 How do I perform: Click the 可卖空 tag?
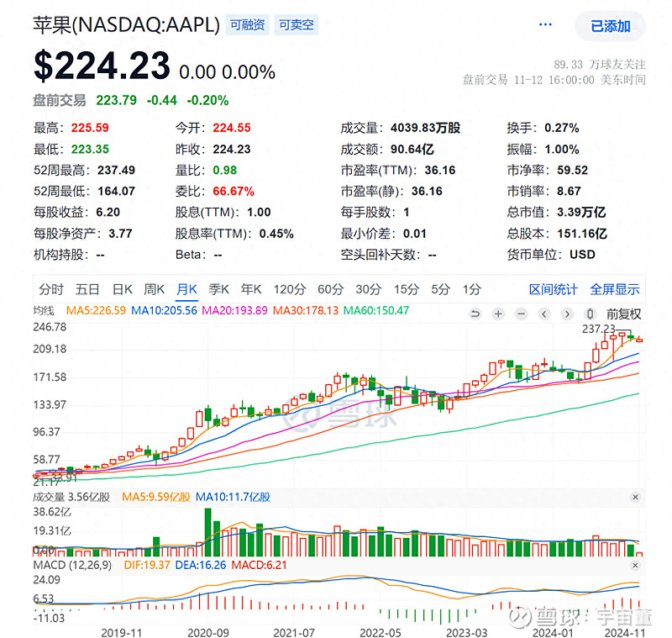pos(297,25)
